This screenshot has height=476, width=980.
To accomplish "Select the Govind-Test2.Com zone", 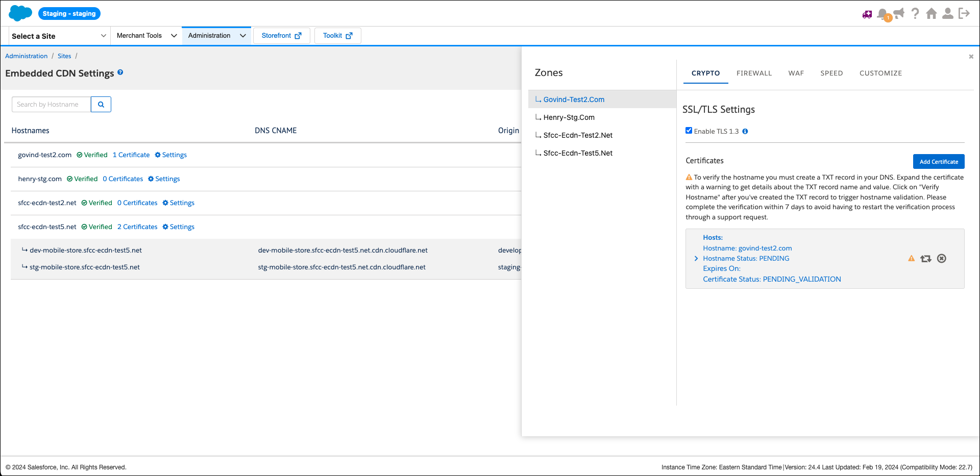I will pyautogui.click(x=602, y=99).
